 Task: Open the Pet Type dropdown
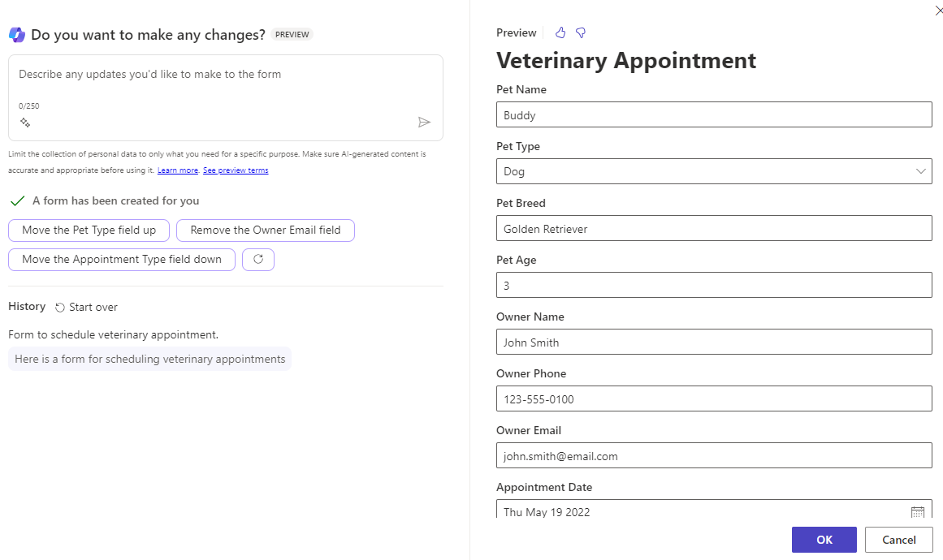click(919, 171)
